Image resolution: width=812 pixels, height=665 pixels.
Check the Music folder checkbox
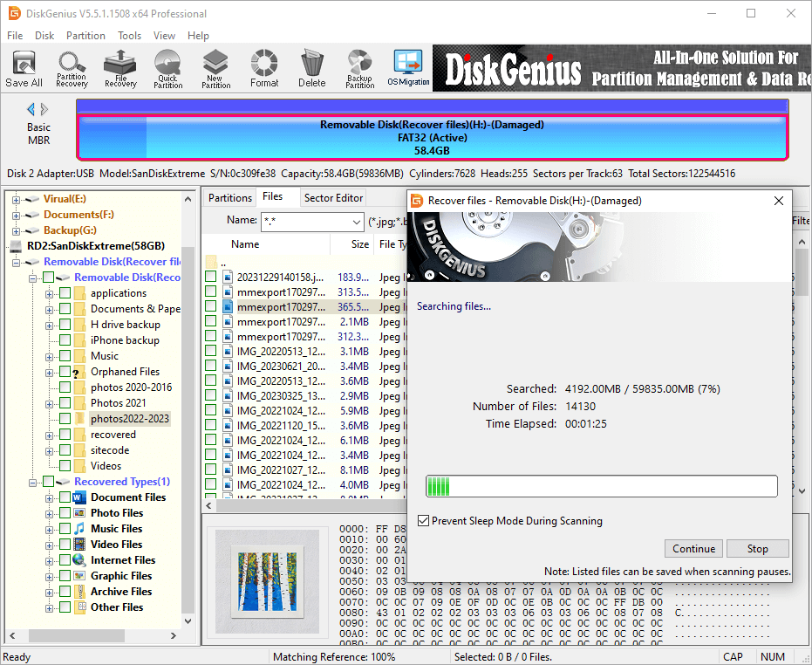pos(65,356)
